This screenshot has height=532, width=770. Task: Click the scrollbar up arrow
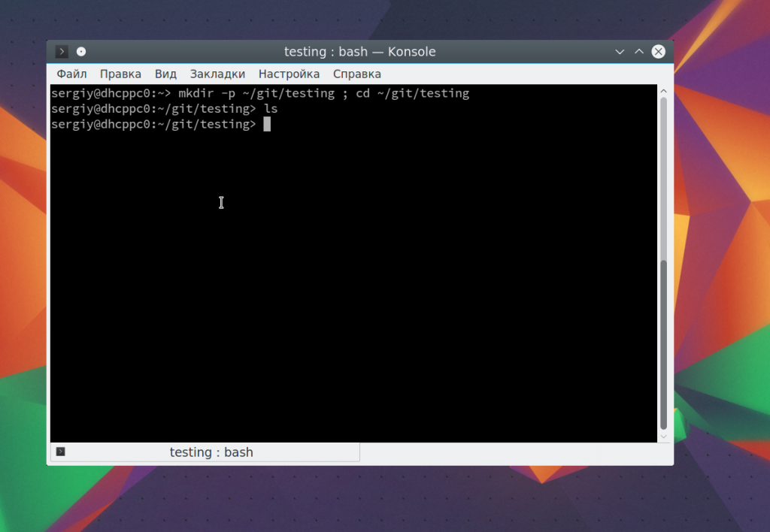pyautogui.click(x=663, y=91)
